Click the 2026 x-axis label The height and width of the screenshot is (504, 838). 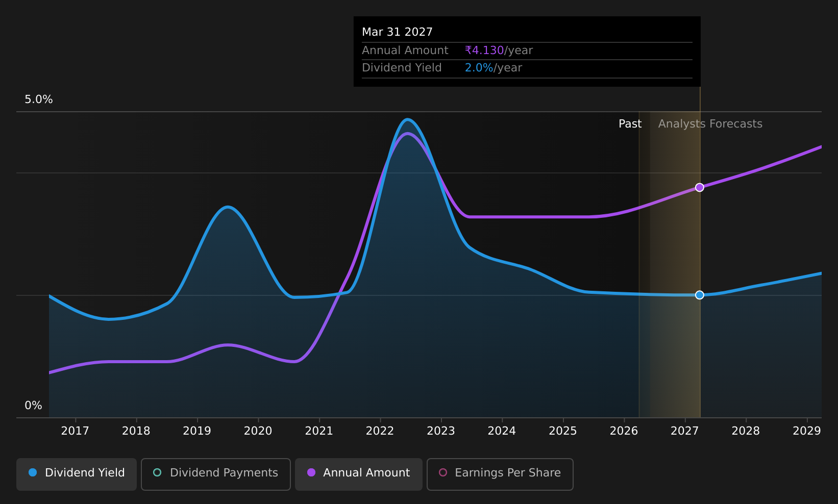point(624,431)
